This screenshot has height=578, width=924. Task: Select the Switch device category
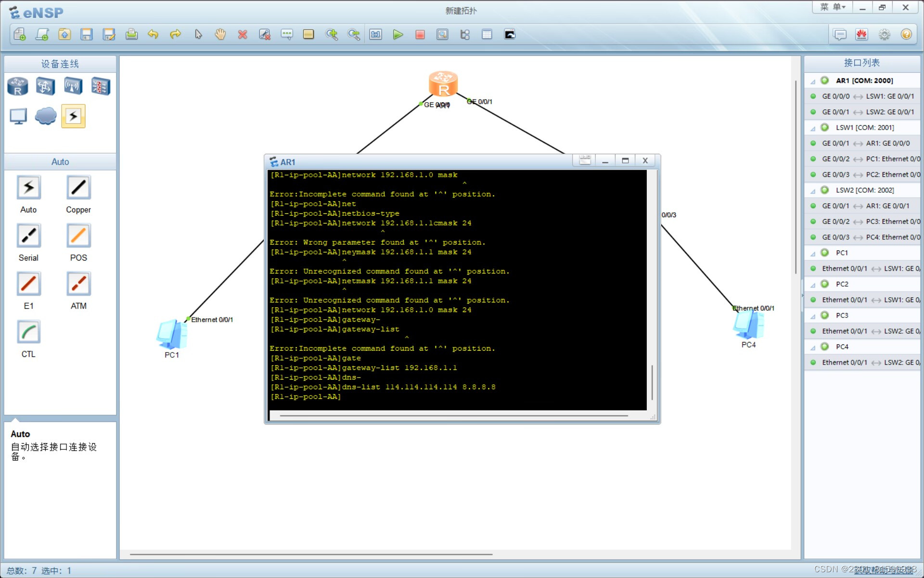tap(45, 87)
